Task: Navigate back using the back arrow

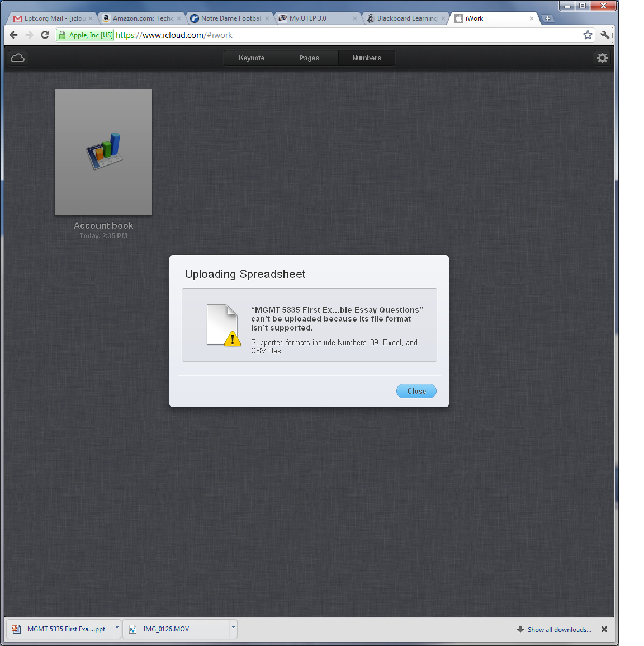Action: click(13, 35)
